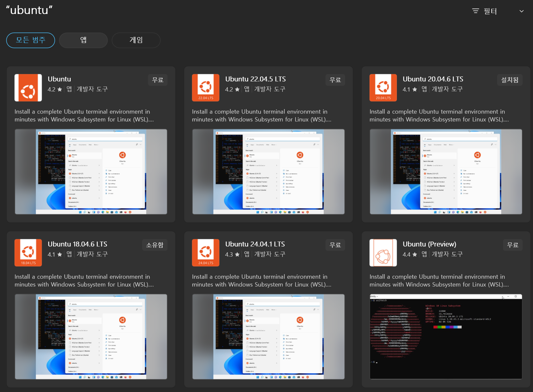This screenshot has height=392, width=533.
Task: Click the 4.3 star rating on Ubuntu 24.04.1
Action: [x=232, y=254]
